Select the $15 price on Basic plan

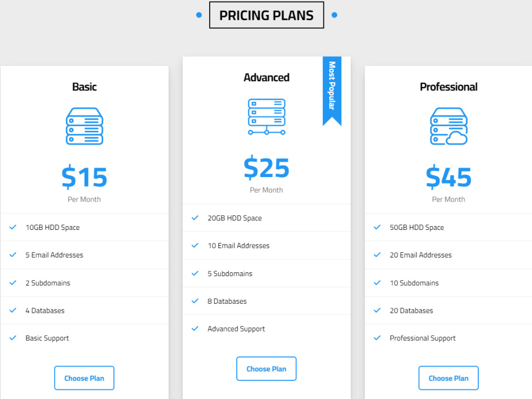[x=84, y=177]
